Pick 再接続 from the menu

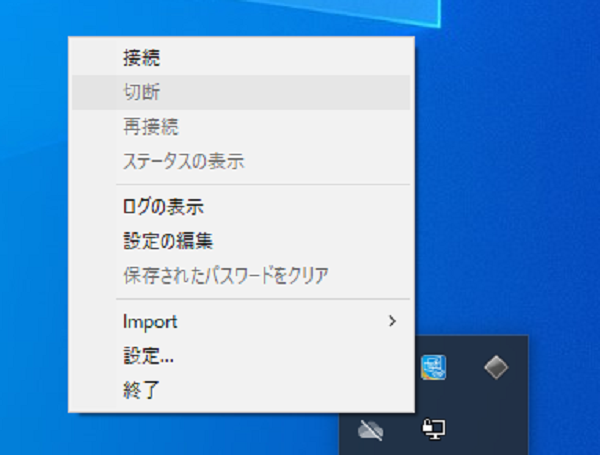click(x=241, y=127)
